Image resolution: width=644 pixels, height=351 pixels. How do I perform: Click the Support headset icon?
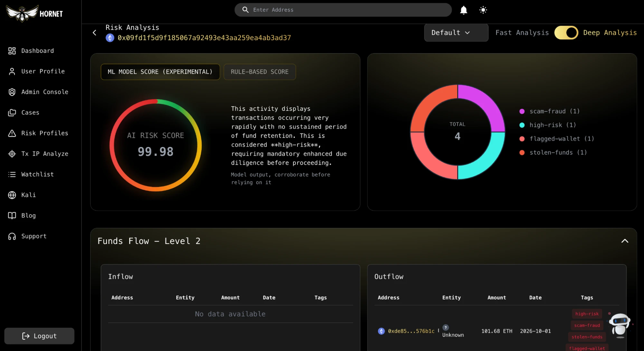click(x=12, y=236)
